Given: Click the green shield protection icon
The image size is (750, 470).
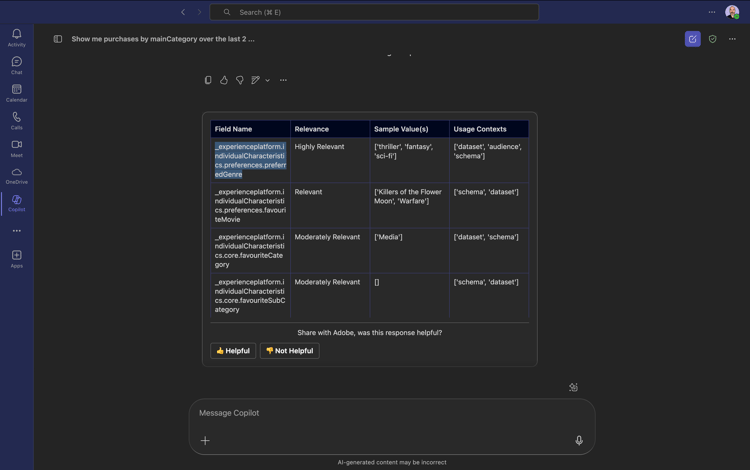Looking at the screenshot, I should click(713, 39).
